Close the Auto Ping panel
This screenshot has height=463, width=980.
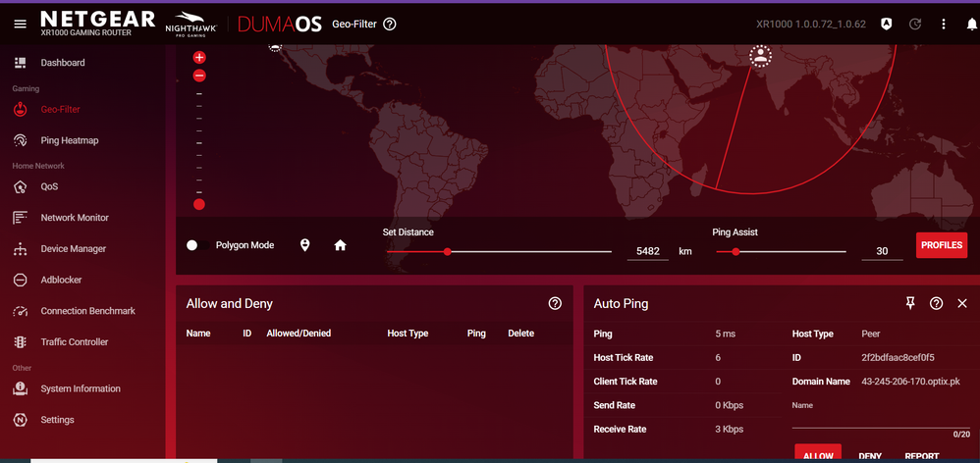[962, 303]
